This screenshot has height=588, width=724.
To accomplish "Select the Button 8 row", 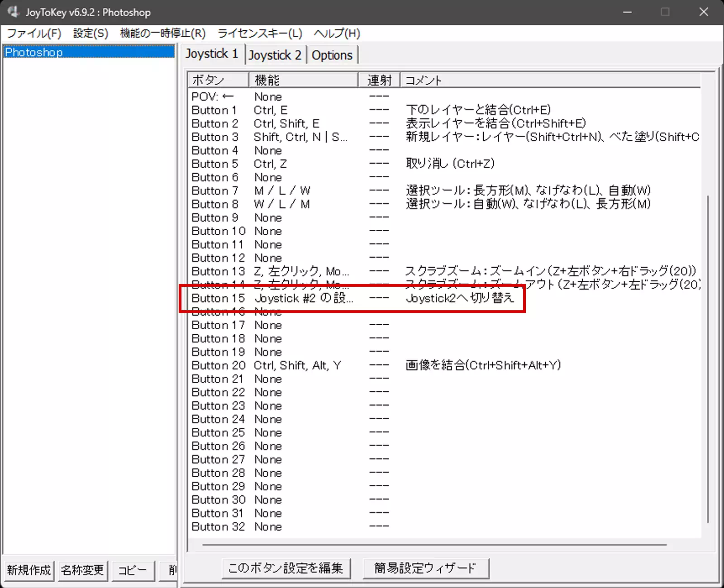I will point(445,204).
